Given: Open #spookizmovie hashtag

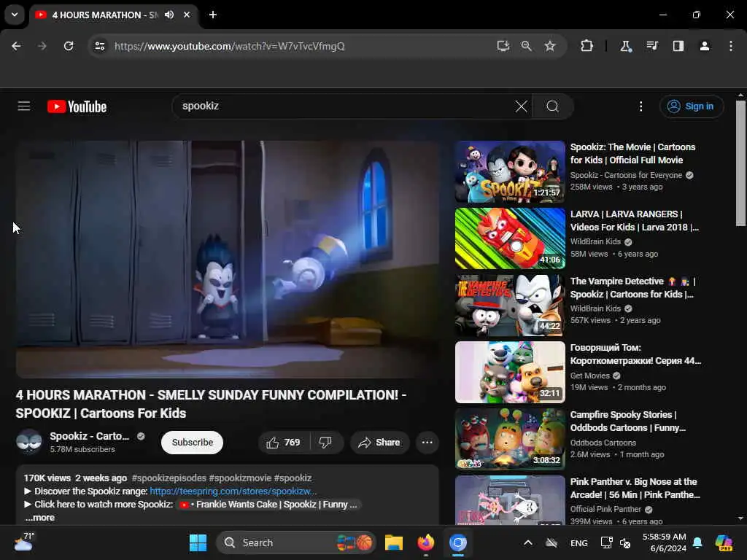Looking at the screenshot, I should click(x=240, y=478).
